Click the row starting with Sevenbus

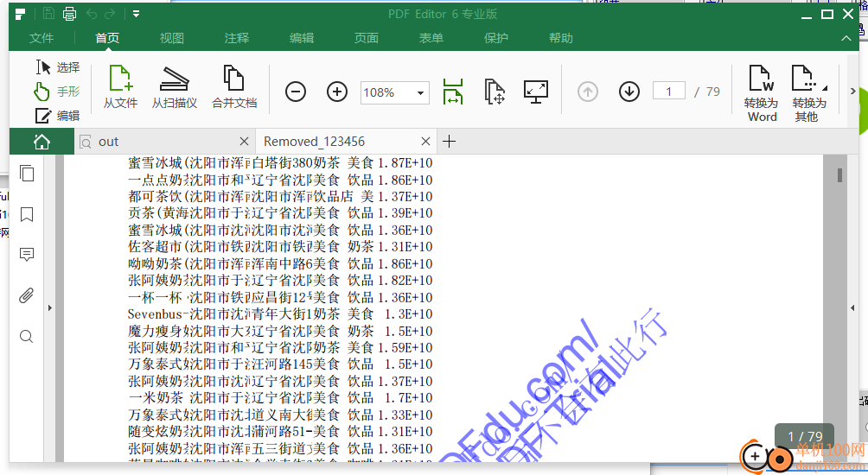pyautogui.click(x=280, y=314)
